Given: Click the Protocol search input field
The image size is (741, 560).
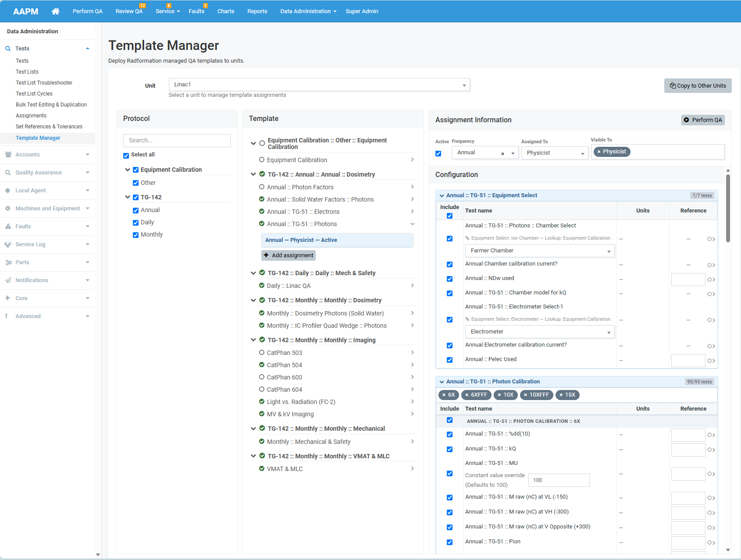Looking at the screenshot, I should click(x=177, y=141).
